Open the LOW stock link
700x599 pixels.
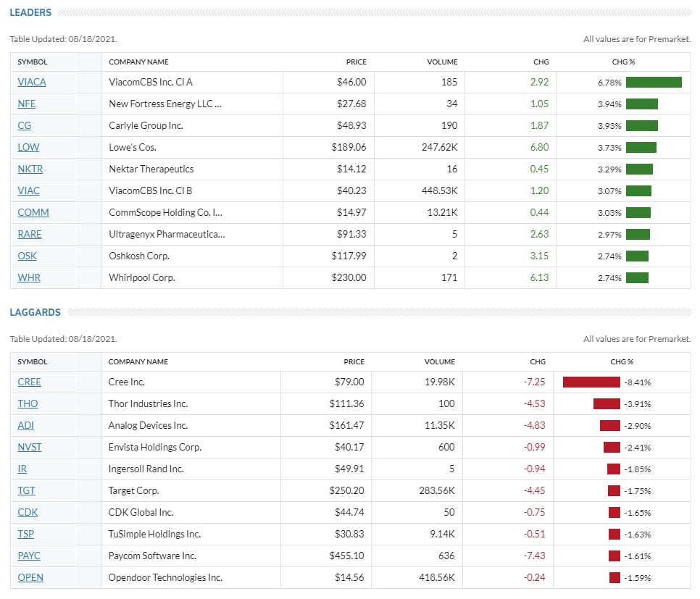(28, 147)
